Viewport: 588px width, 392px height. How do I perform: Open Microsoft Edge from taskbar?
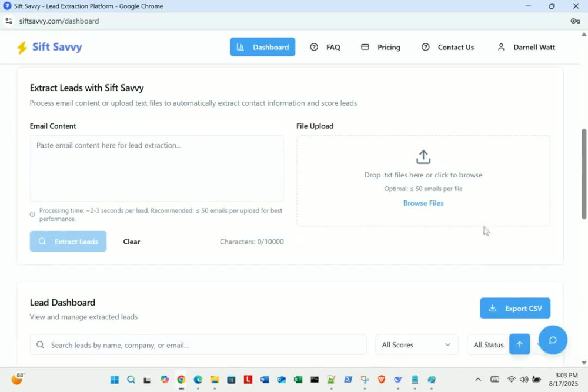tap(198, 380)
